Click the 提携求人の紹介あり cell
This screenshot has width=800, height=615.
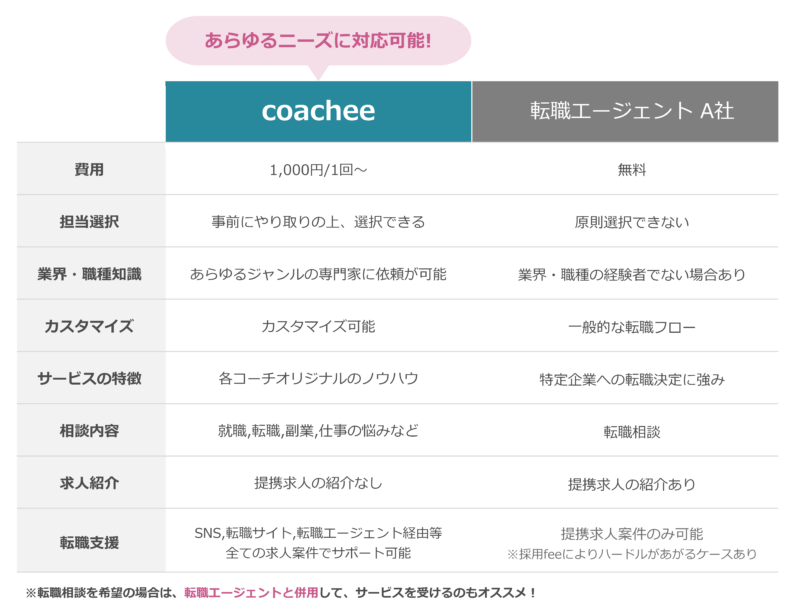pyautogui.click(x=632, y=484)
